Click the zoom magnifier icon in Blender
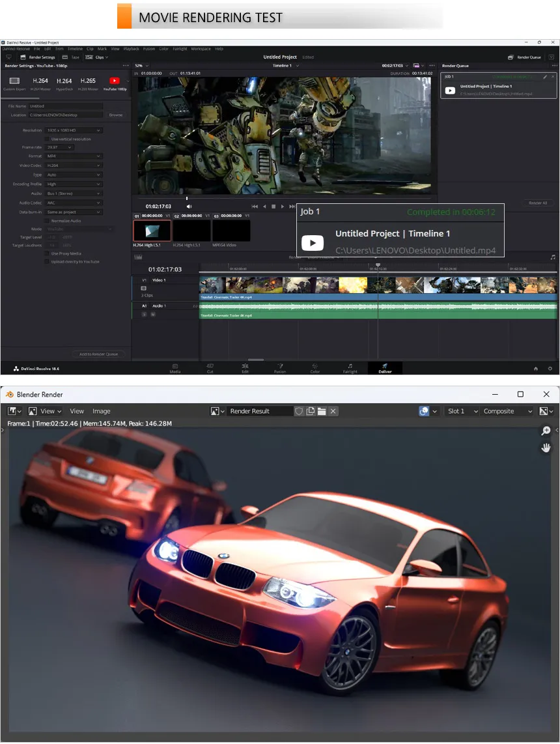Image resolution: width=560 pixels, height=744 pixels. 546,431
